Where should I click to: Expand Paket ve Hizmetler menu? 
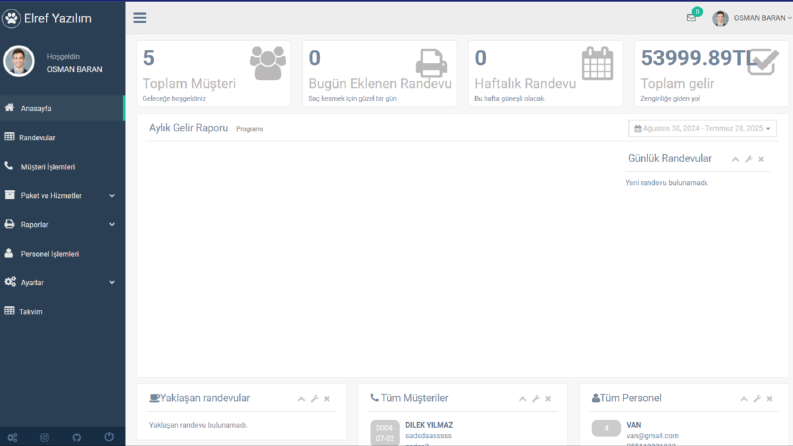click(62, 195)
